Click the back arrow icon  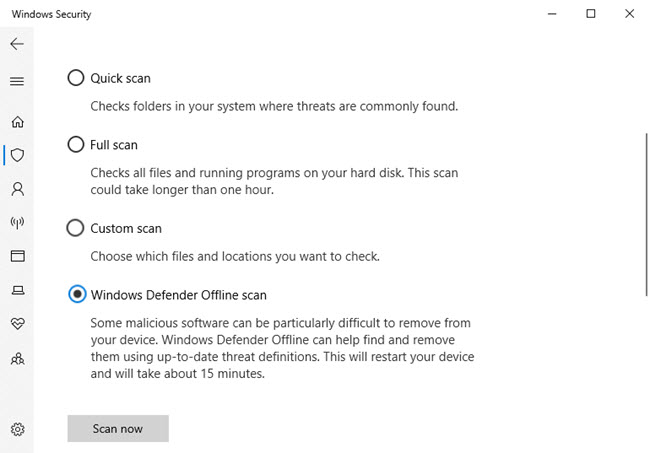pos(17,44)
